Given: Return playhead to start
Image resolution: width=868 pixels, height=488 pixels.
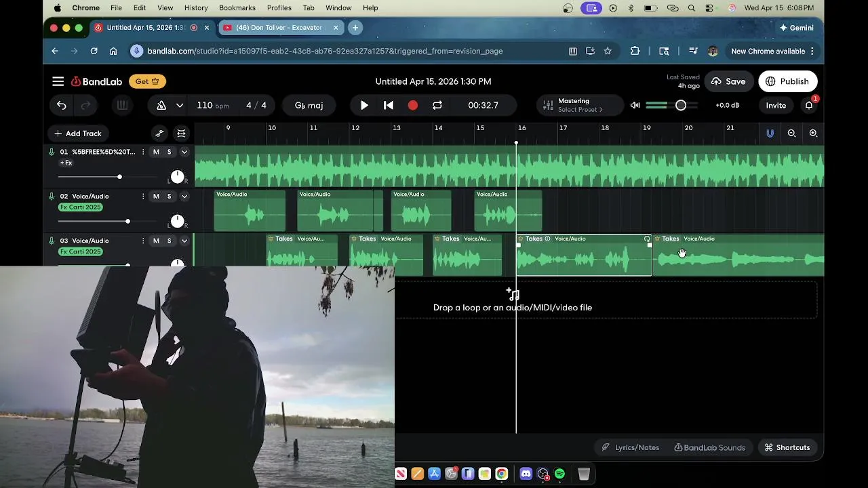Looking at the screenshot, I should click(x=389, y=105).
